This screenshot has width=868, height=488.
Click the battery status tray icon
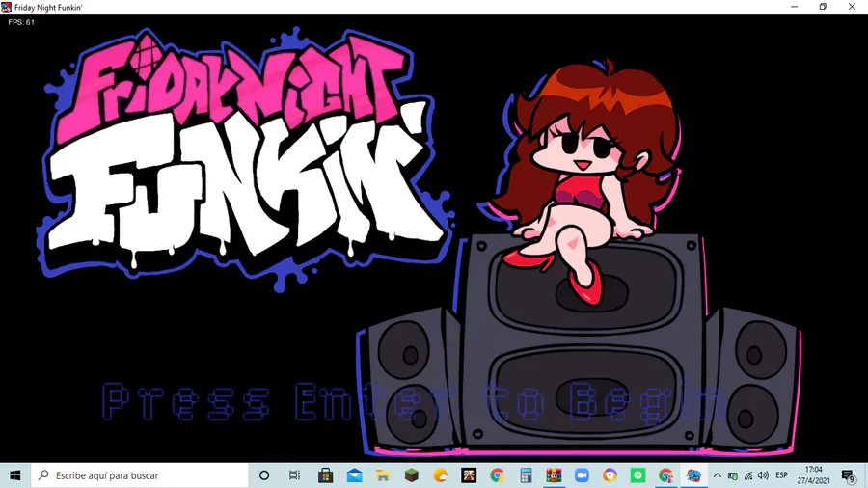click(x=732, y=475)
